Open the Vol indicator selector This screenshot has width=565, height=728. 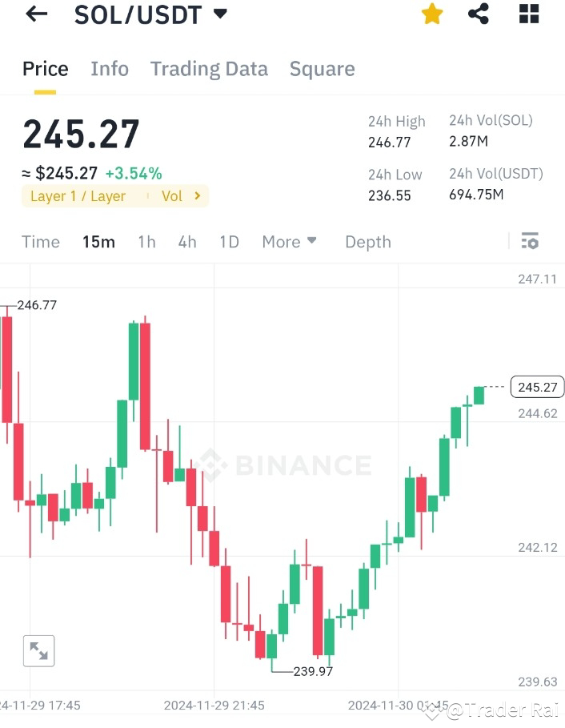(179, 196)
